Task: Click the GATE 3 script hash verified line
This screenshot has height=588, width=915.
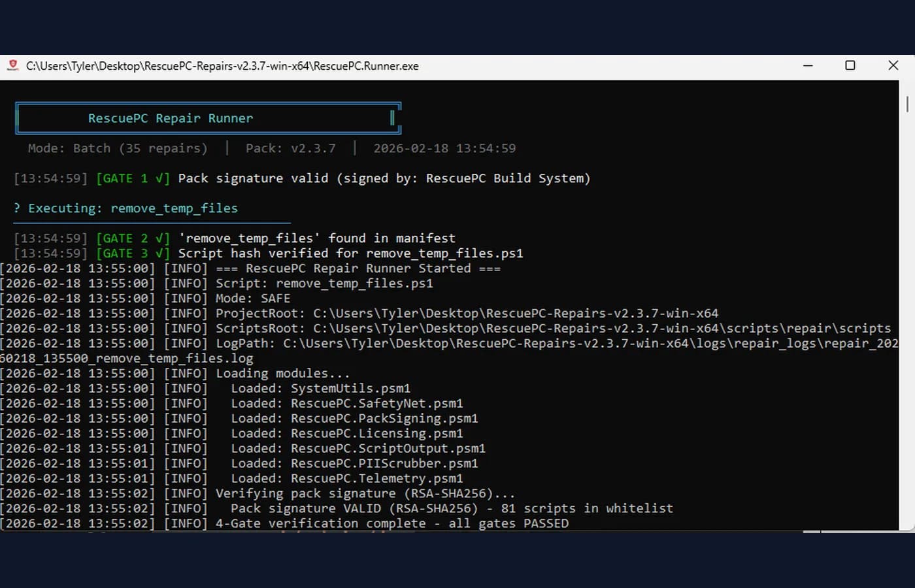Action: 269,253
